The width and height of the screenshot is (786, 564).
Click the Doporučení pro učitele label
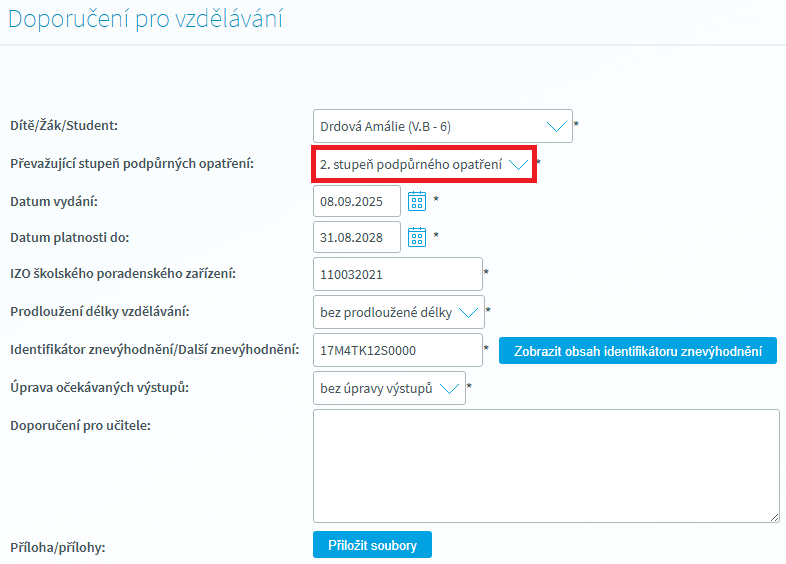pyautogui.click(x=79, y=425)
